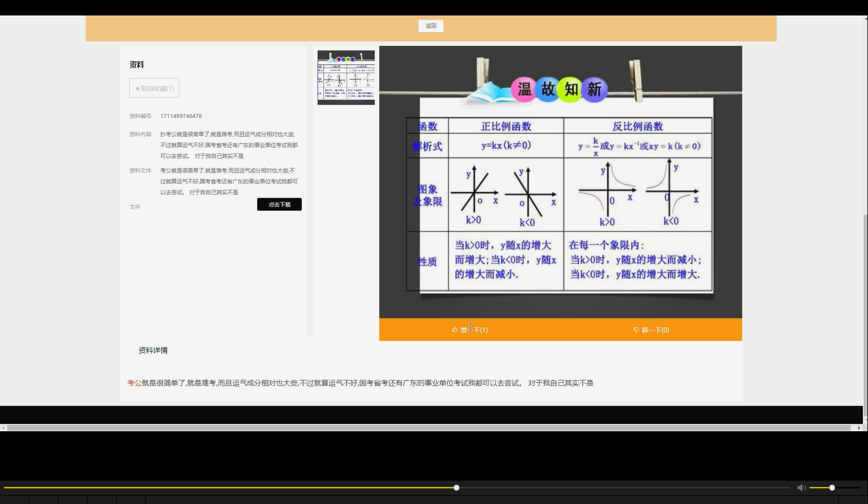Toggle 取消收藏(1) to unfavorite the resource
Screen dimensions: 868x504
tap(153, 88)
